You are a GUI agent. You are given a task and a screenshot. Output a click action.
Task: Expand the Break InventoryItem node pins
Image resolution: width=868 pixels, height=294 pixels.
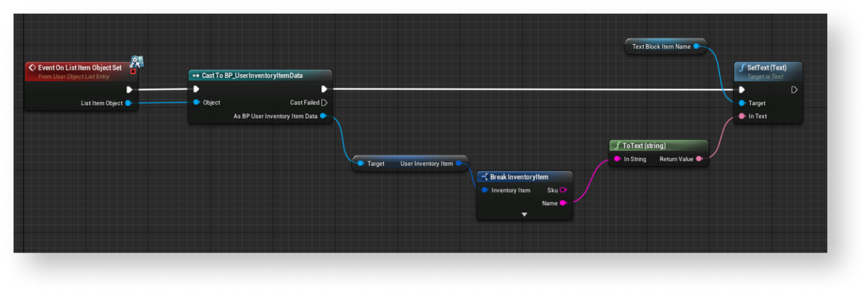pos(524,215)
